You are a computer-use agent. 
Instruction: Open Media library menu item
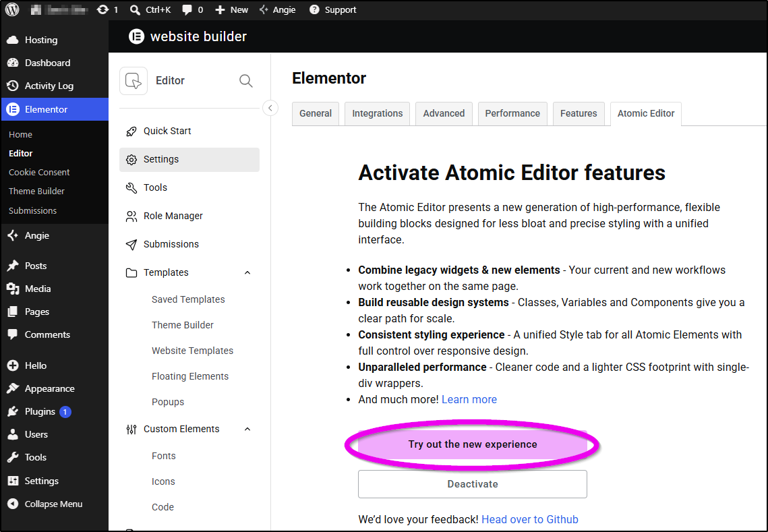55,289
